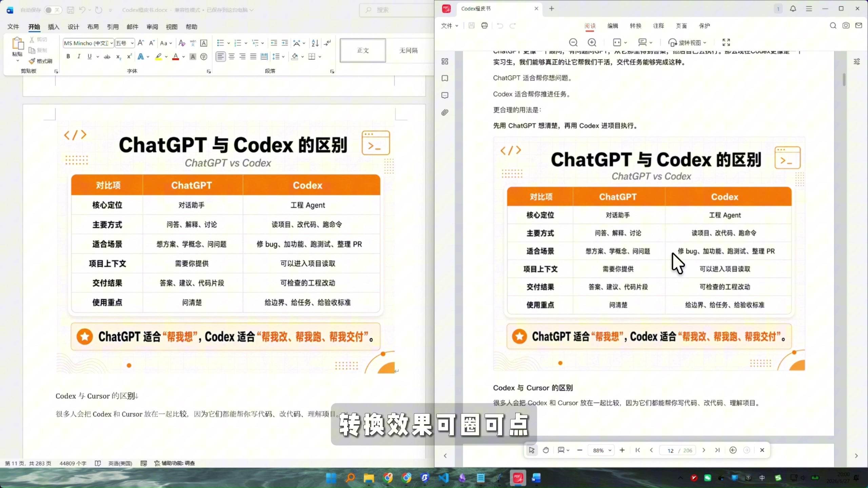Click the 辅助功能: 调查 status item
This screenshot has width=868, height=488.
click(175, 463)
